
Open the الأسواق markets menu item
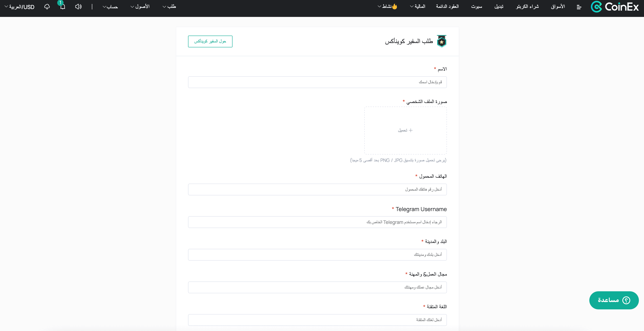tap(558, 6)
